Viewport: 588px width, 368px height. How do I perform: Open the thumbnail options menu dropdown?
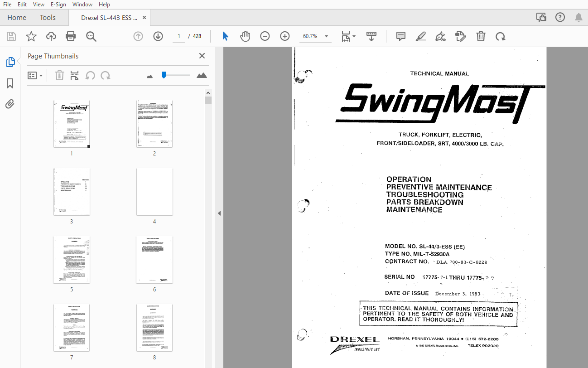coord(35,75)
